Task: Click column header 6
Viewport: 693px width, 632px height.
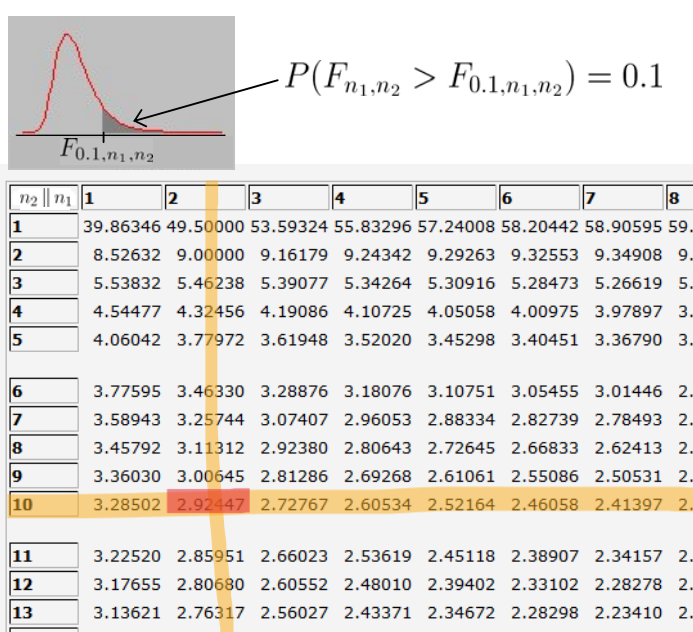Action: point(537,197)
